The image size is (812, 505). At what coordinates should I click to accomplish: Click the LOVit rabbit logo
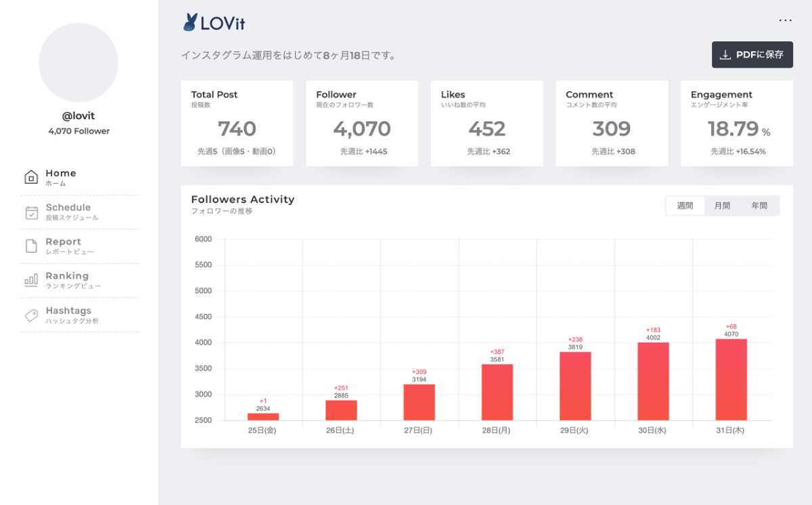coord(190,22)
